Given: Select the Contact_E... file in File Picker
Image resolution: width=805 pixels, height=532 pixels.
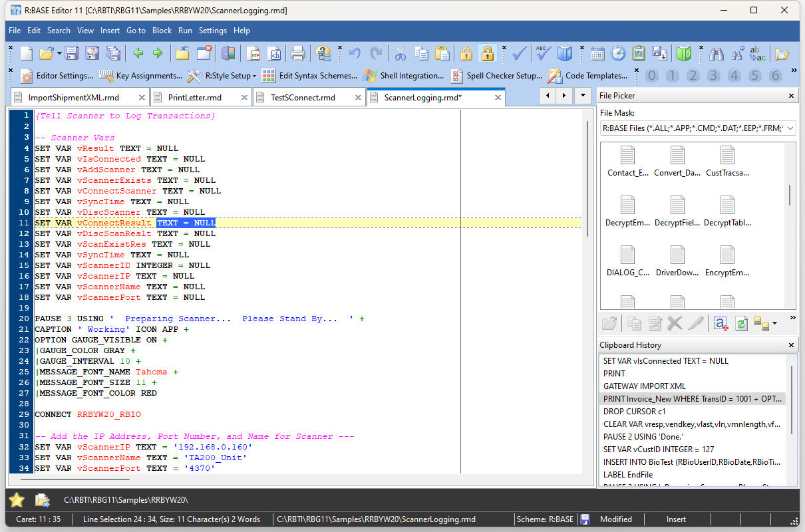Looking at the screenshot, I should 627,162.
